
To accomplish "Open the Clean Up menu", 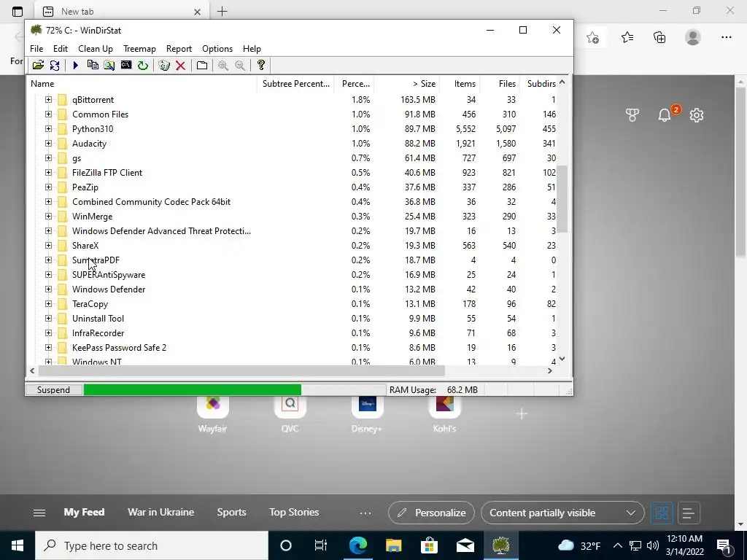I will pos(96,49).
